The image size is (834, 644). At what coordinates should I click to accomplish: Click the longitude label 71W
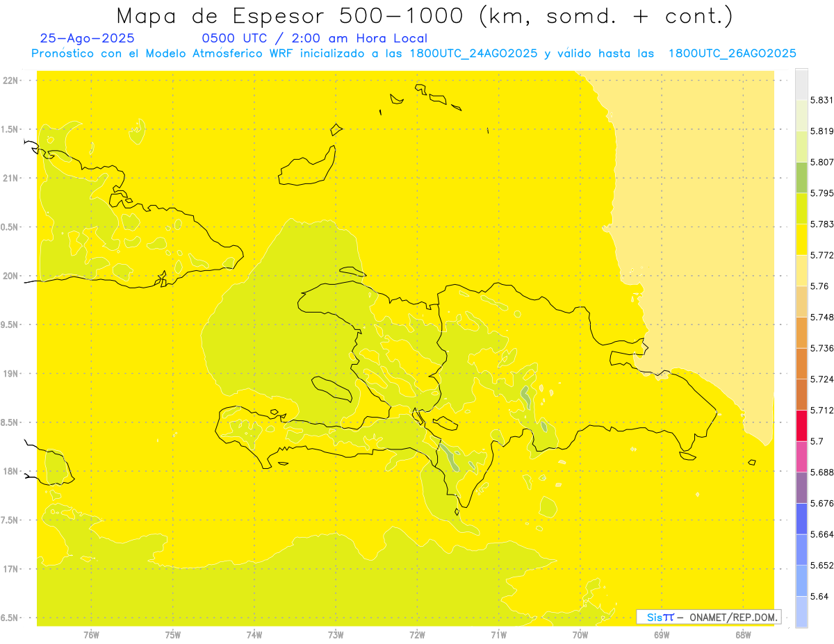pos(498,634)
